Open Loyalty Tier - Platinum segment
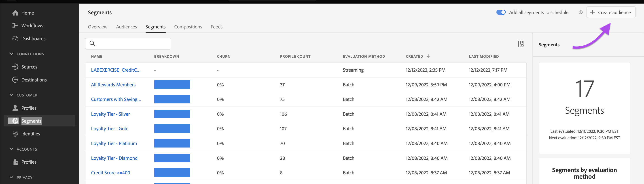 pos(114,143)
